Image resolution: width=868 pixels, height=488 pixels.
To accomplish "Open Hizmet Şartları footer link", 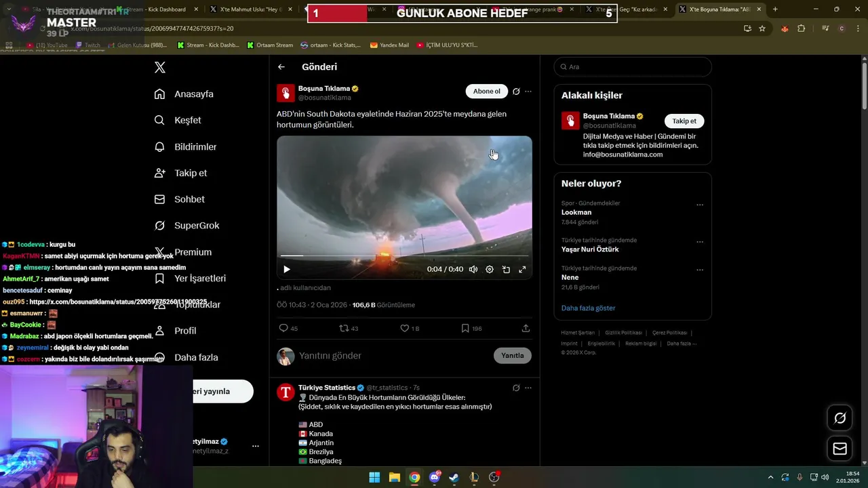I will point(578,333).
